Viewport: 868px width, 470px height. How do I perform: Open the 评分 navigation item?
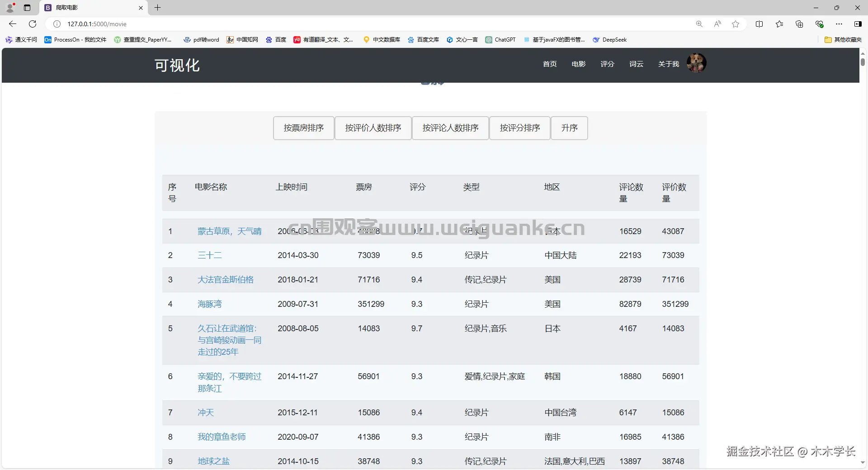coord(608,64)
